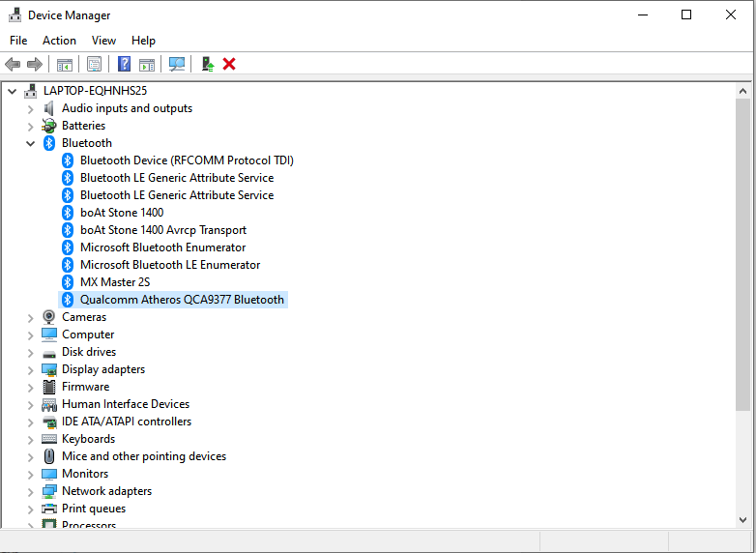Scan for hardware changes monitor icon

click(x=177, y=64)
